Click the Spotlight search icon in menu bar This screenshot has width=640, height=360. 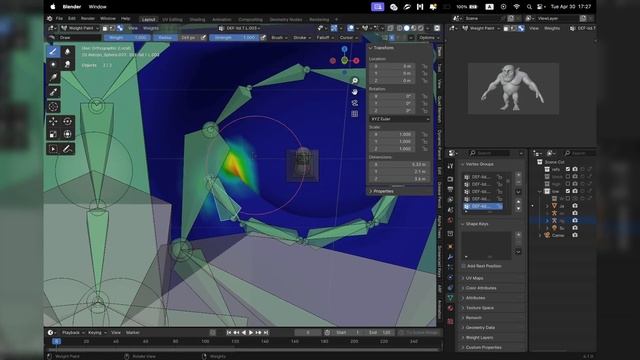coord(529,7)
